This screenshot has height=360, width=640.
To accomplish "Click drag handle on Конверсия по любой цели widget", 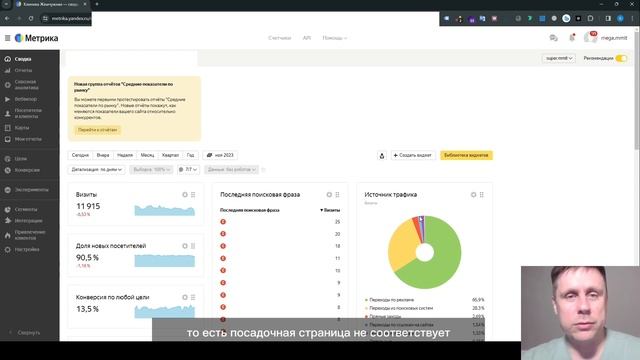I will tap(193, 297).
